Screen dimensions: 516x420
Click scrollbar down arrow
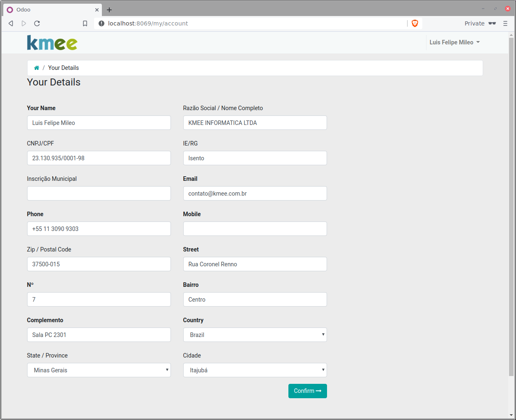point(511,415)
